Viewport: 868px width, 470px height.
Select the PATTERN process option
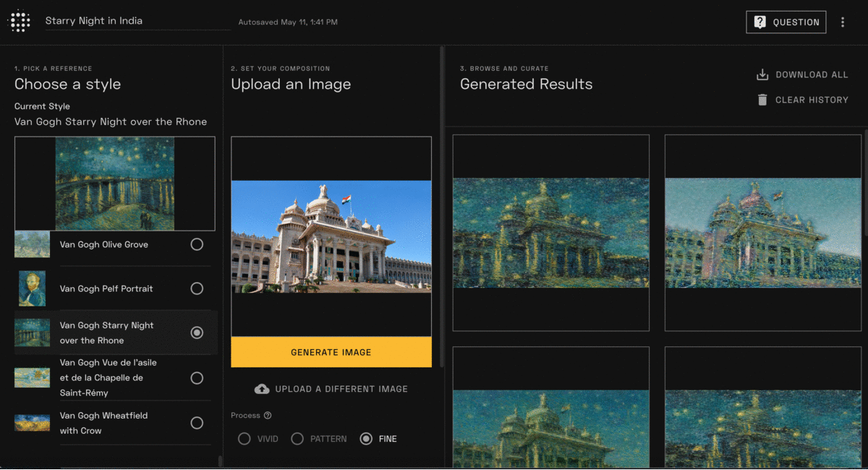pos(297,438)
